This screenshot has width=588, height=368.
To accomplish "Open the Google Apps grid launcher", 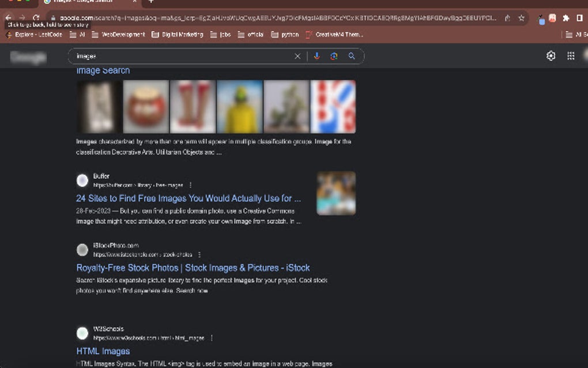I will click(571, 55).
